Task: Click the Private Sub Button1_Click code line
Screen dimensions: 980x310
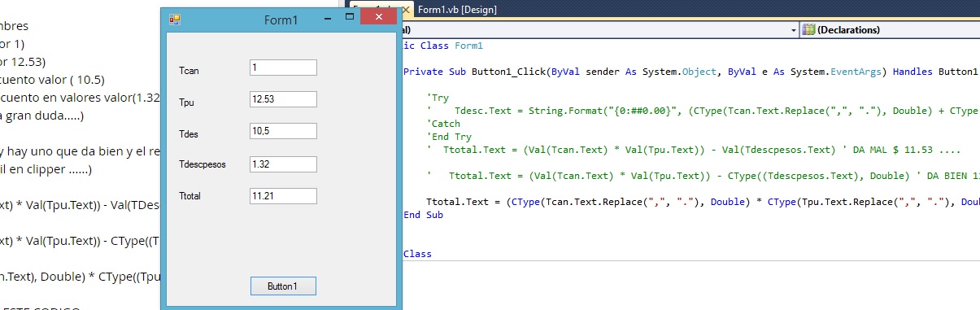Action: 691,72
